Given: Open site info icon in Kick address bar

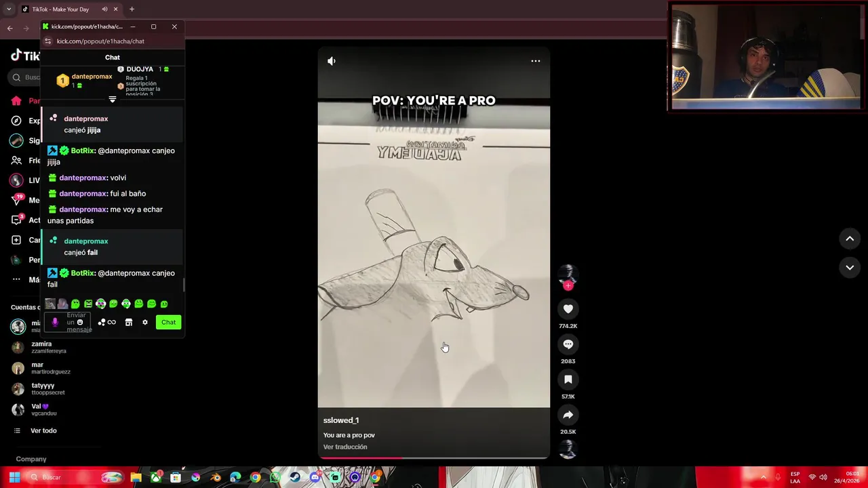Looking at the screenshot, I should pyautogui.click(x=47, y=41).
